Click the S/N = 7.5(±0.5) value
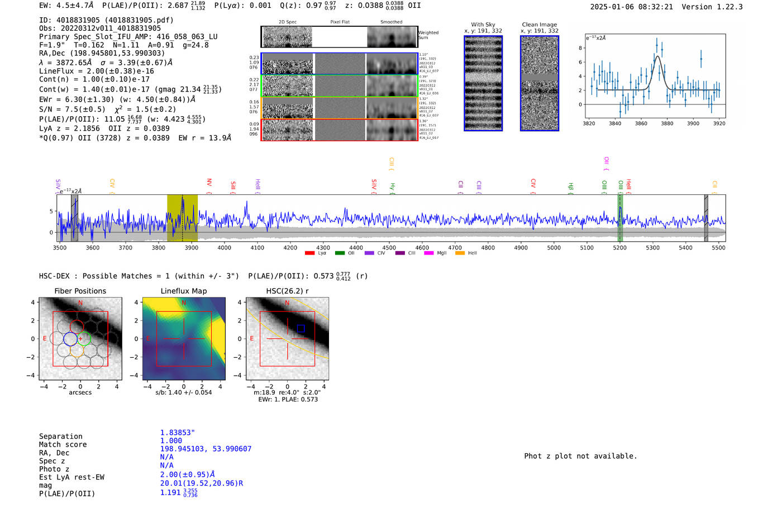 (x=72, y=109)
